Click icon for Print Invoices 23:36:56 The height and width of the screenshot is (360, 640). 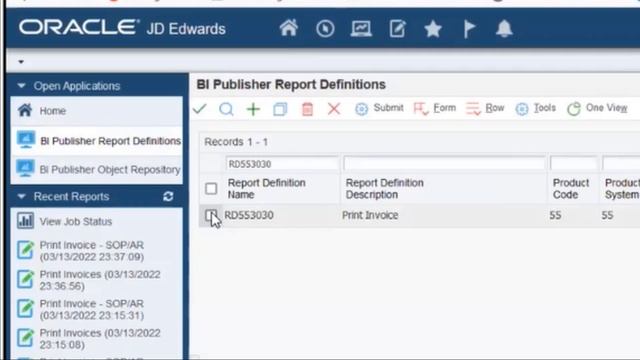(25, 279)
